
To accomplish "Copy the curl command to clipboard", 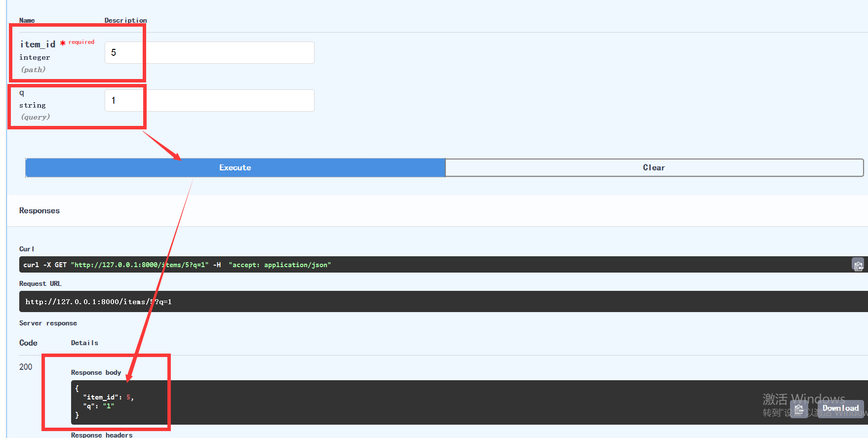I will point(858,265).
